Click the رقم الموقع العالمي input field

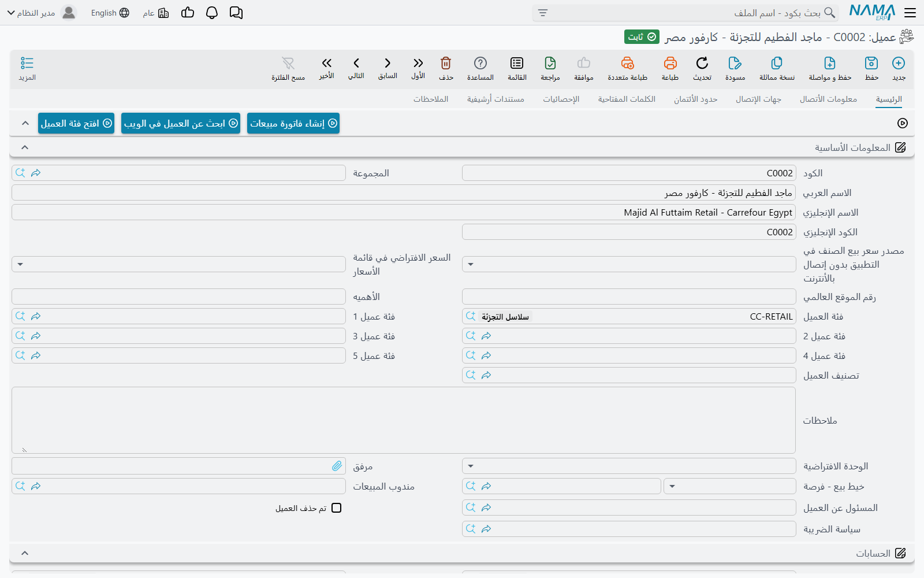(629, 297)
